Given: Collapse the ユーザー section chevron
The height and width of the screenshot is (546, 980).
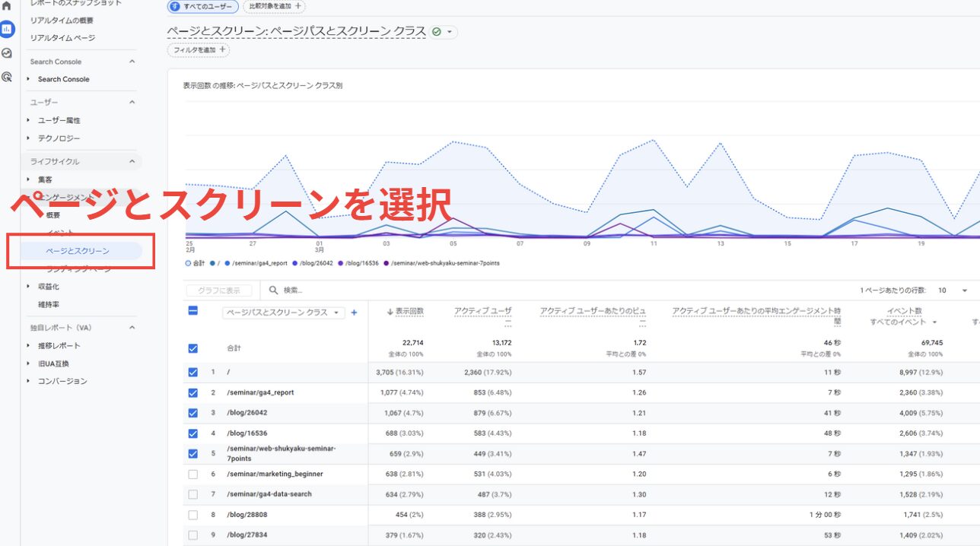Looking at the screenshot, I should [131, 102].
